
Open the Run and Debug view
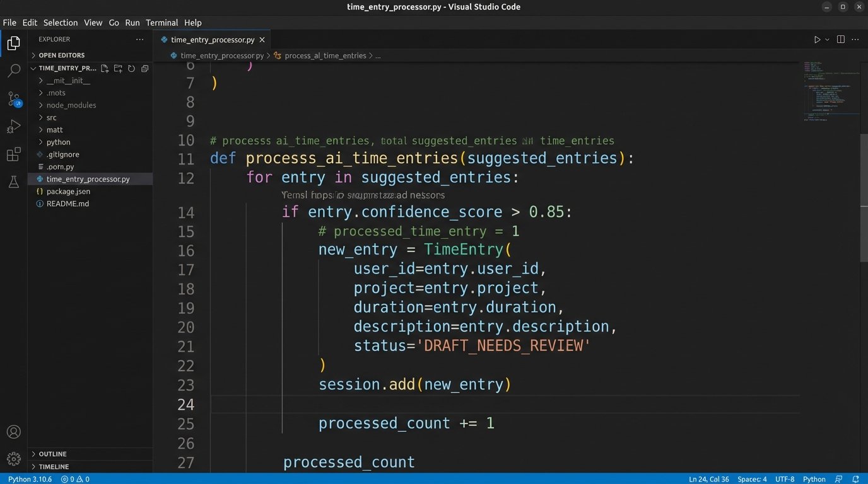14,127
